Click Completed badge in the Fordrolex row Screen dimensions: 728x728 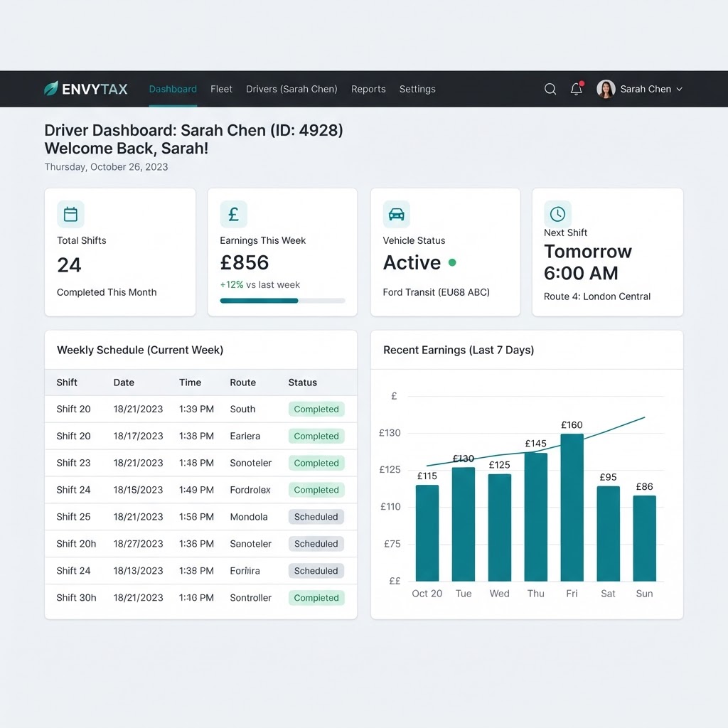click(316, 490)
